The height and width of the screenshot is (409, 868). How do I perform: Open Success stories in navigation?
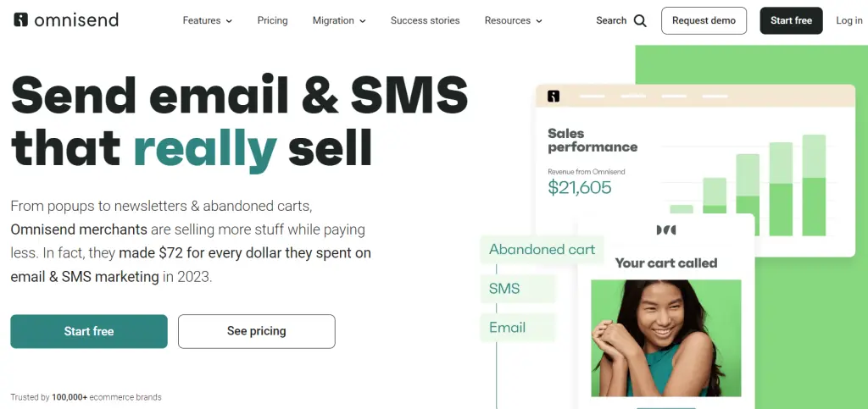[x=425, y=20]
